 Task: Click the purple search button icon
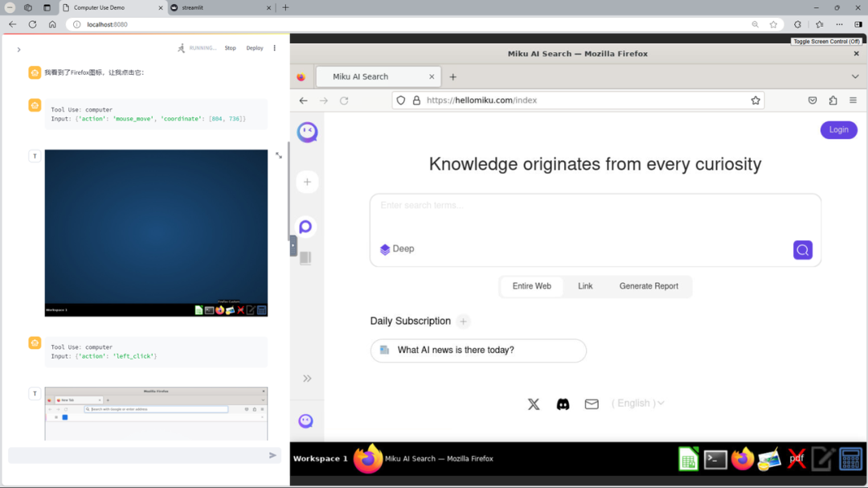pyautogui.click(x=802, y=250)
